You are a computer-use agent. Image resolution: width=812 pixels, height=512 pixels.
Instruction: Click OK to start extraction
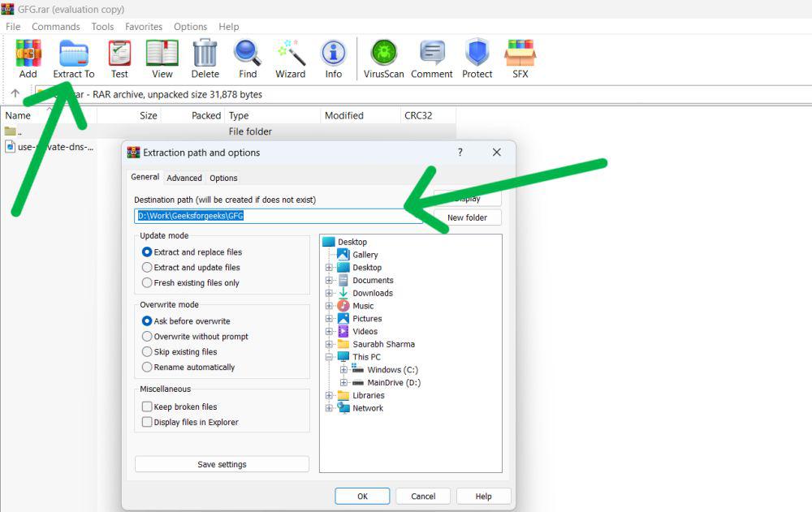(362, 496)
